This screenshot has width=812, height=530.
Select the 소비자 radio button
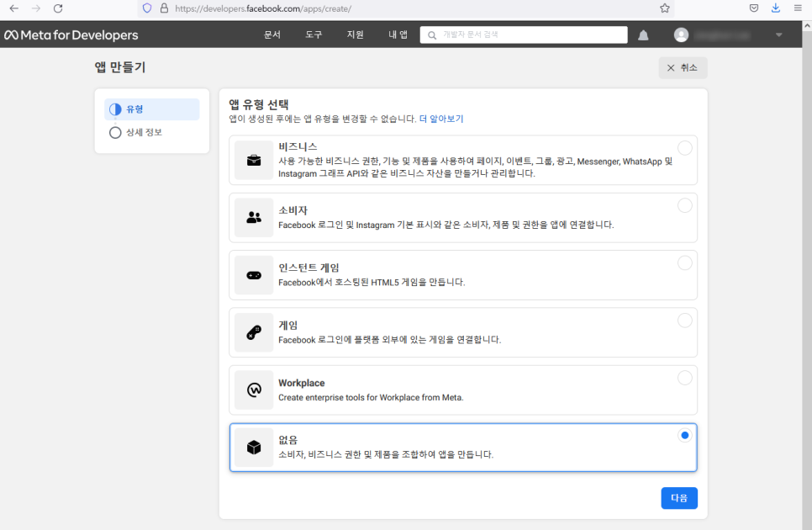pyautogui.click(x=684, y=205)
